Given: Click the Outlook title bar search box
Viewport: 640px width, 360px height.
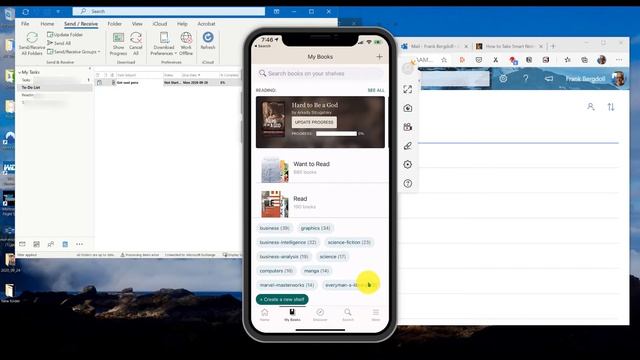Looking at the screenshot, I should (x=169, y=11).
